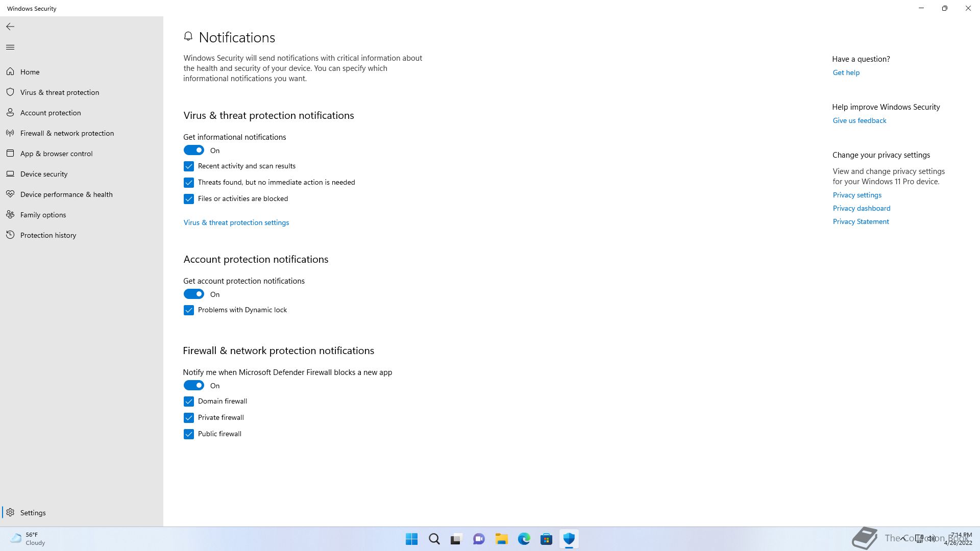
Task: Open Virus & threat protection settings link
Action: [236, 223]
